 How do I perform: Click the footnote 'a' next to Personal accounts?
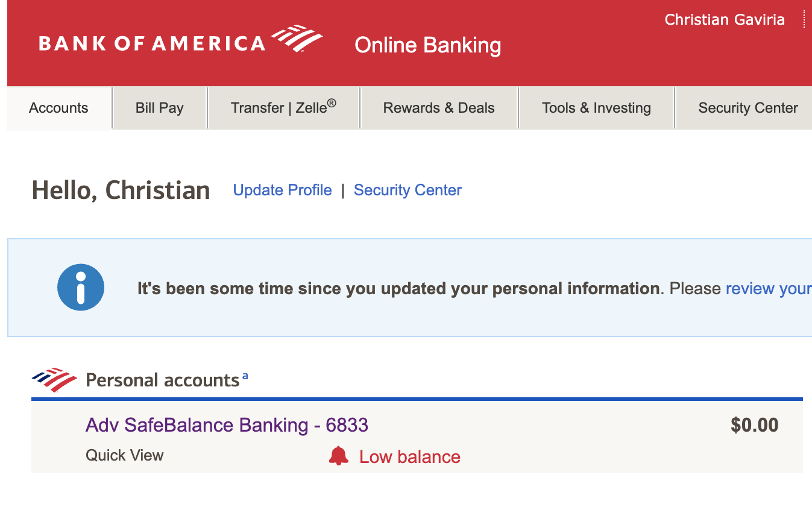[245, 376]
